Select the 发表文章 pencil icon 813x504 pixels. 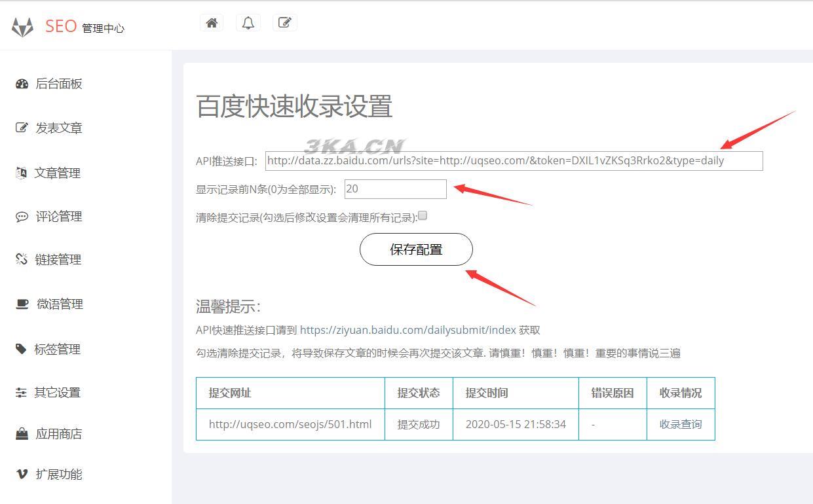click(x=20, y=128)
